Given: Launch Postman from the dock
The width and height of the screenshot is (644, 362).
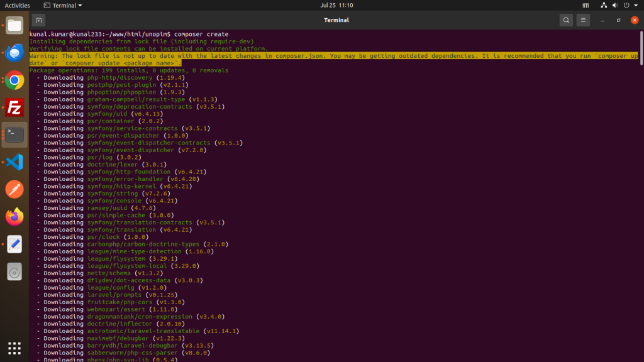Looking at the screenshot, I should (14, 190).
